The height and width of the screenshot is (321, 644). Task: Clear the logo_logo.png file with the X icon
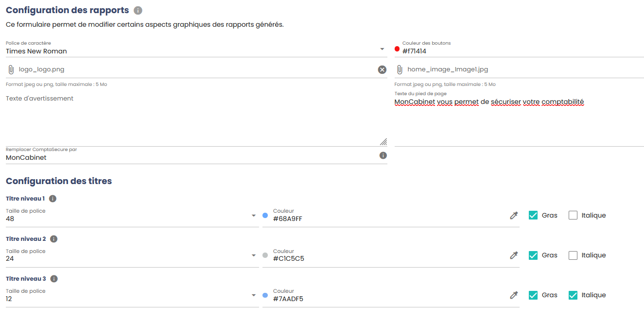(x=382, y=69)
